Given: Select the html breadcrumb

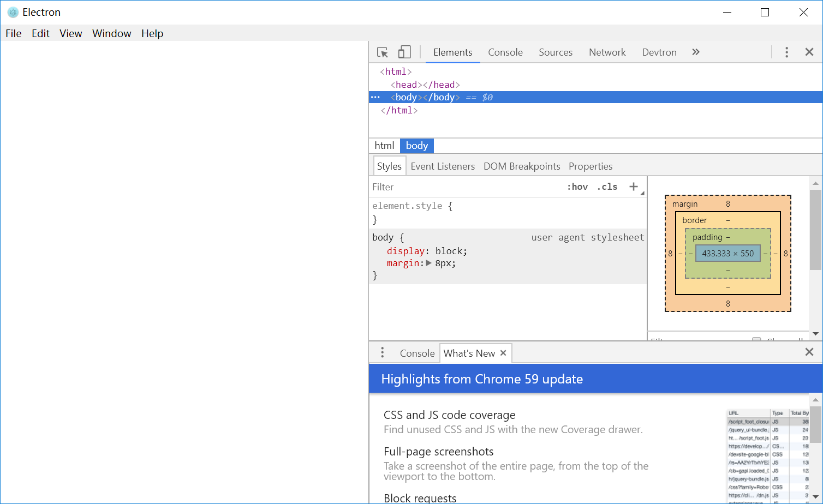Looking at the screenshot, I should (x=384, y=146).
